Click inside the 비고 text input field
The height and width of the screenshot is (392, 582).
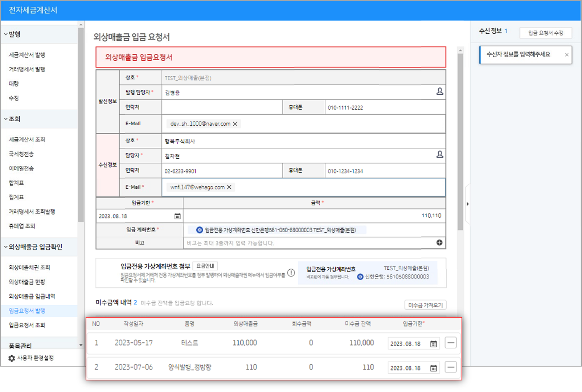point(290,243)
